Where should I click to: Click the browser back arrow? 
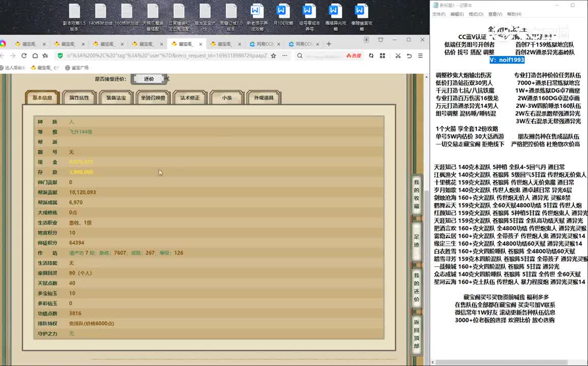[x=3, y=55]
